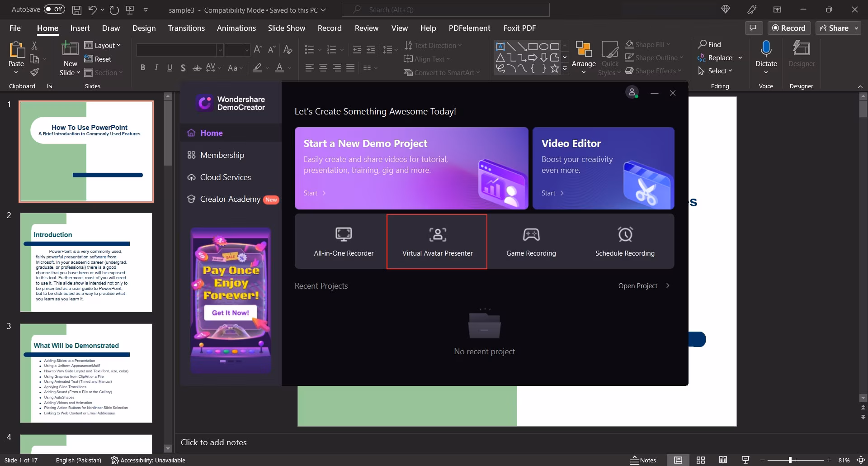Click the Save icon in title bar
This screenshot has height=466, width=868.
coord(77,10)
